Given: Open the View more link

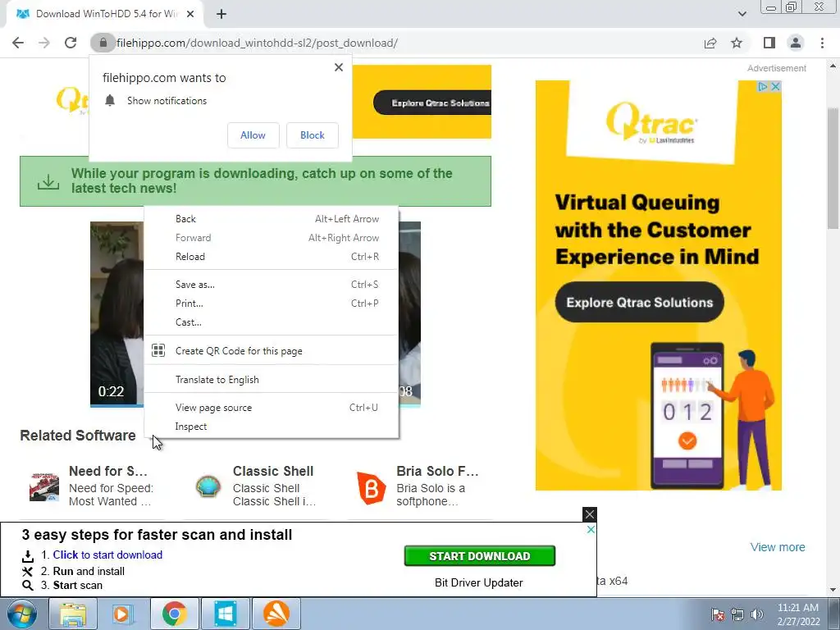Looking at the screenshot, I should coord(778,547).
